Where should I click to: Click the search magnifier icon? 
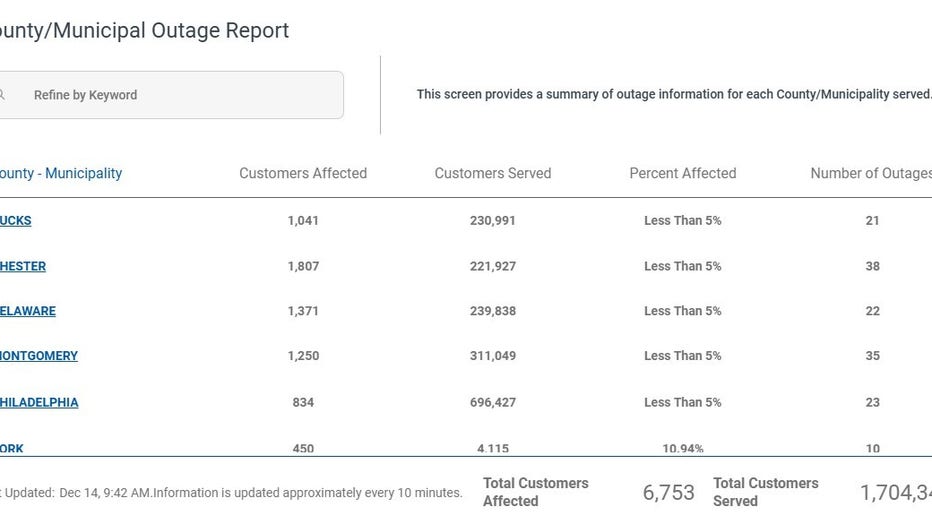pyautogui.click(x=3, y=95)
